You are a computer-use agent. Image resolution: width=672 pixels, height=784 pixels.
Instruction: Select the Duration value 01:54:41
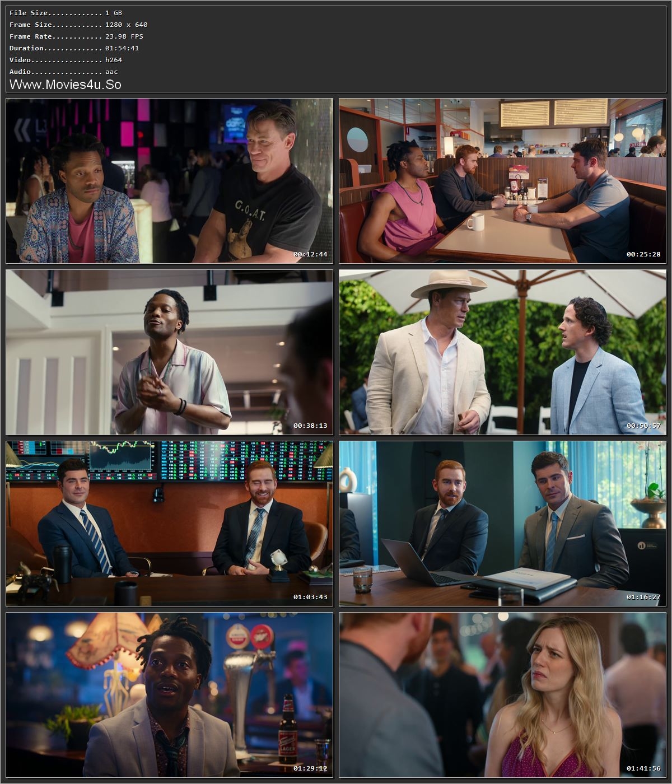[122, 48]
